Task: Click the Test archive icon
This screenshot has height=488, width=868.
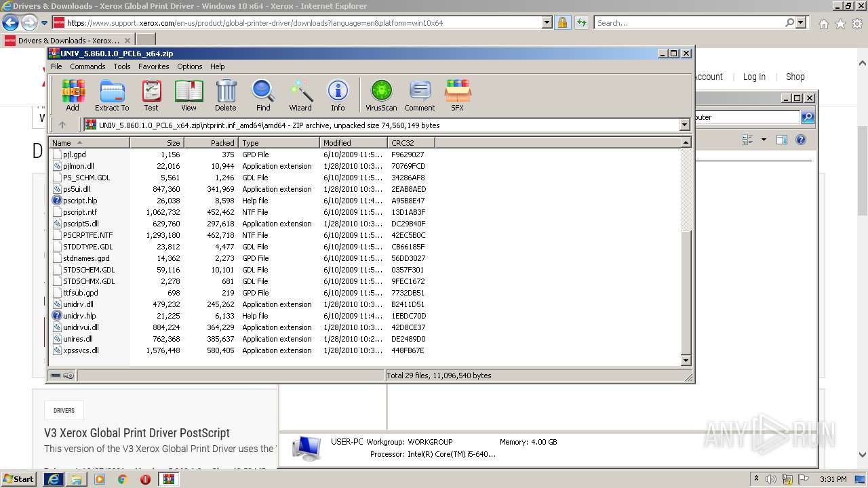Action: [x=151, y=96]
